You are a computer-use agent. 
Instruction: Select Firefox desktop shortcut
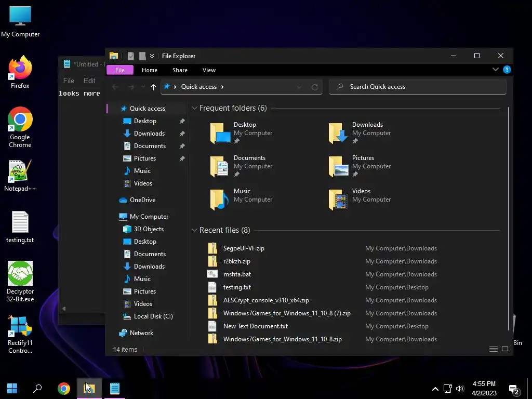click(x=20, y=73)
